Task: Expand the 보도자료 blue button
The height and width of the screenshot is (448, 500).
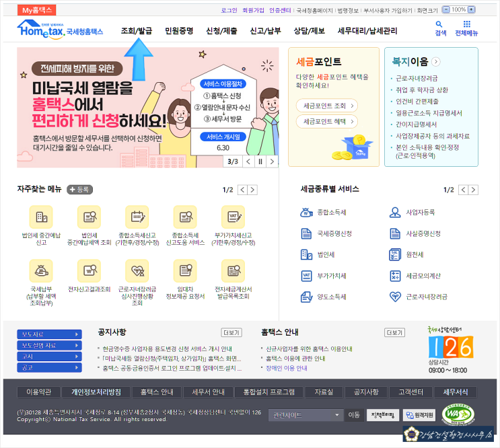Action: click(x=49, y=334)
